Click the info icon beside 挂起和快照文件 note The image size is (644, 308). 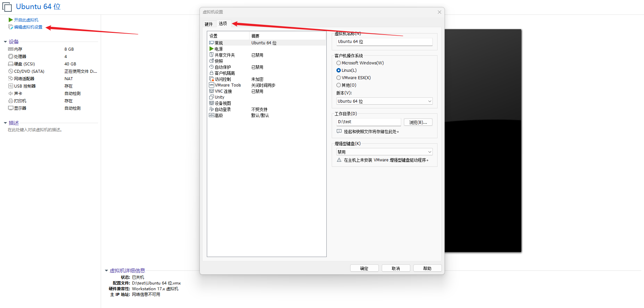(x=339, y=131)
